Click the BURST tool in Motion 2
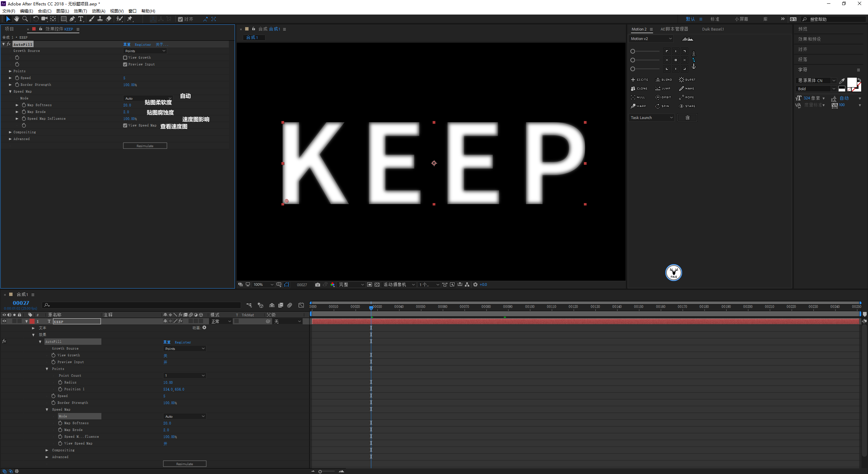 (687, 80)
